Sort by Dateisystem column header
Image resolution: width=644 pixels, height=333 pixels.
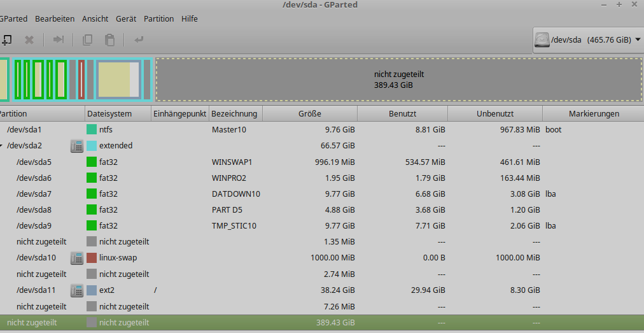(118, 113)
